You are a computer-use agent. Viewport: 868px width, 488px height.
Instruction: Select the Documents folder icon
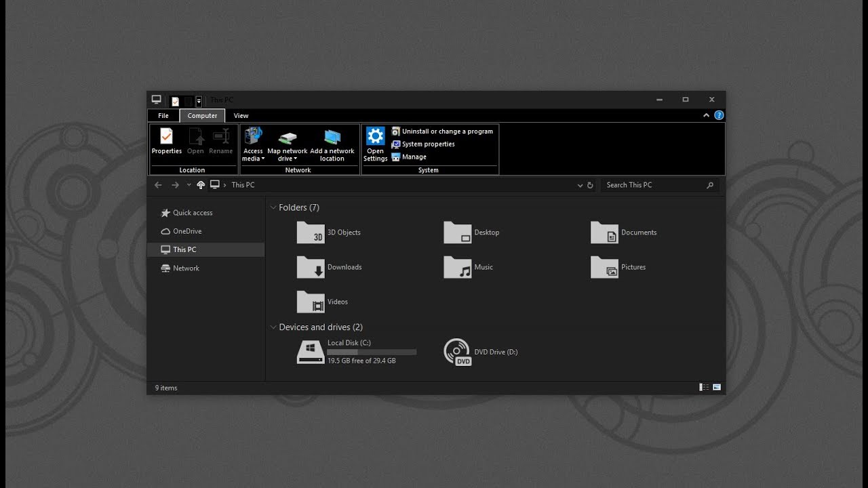604,232
